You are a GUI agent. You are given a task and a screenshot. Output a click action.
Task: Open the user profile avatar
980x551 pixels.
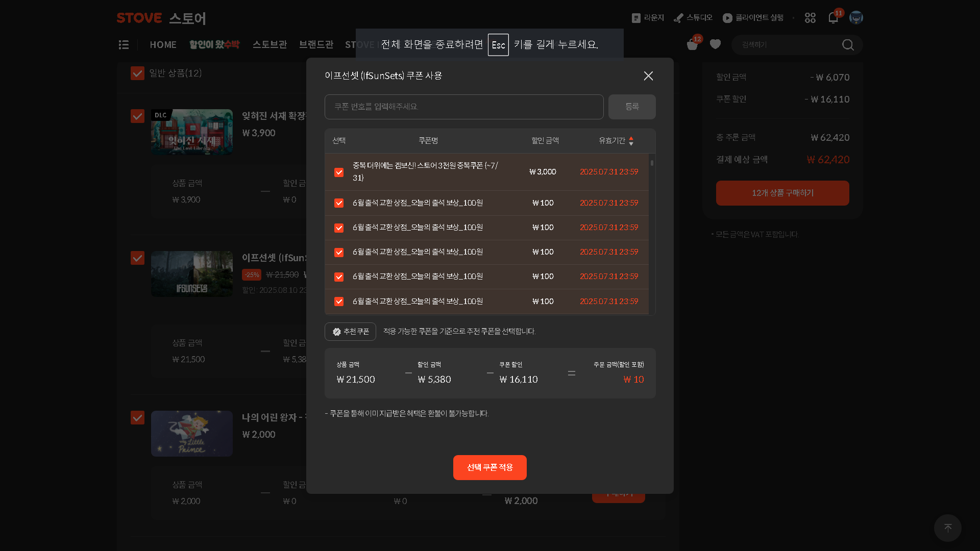[x=856, y=18]
